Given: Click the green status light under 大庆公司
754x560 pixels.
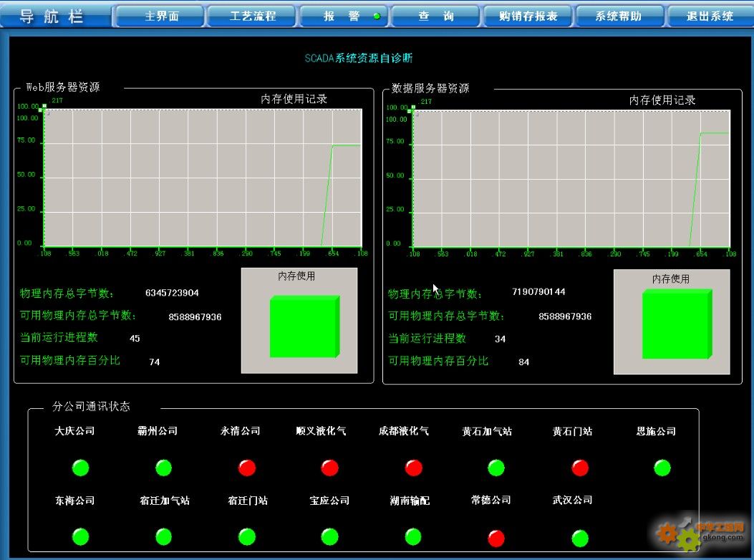Looking at the screenshot, I should tap(81, 468).
